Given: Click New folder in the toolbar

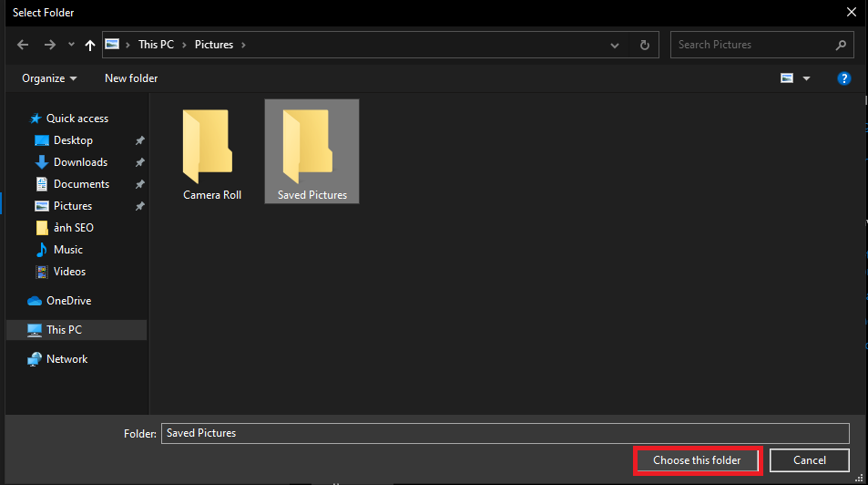Looking at the screenshot, I should [x=131, y=78].
